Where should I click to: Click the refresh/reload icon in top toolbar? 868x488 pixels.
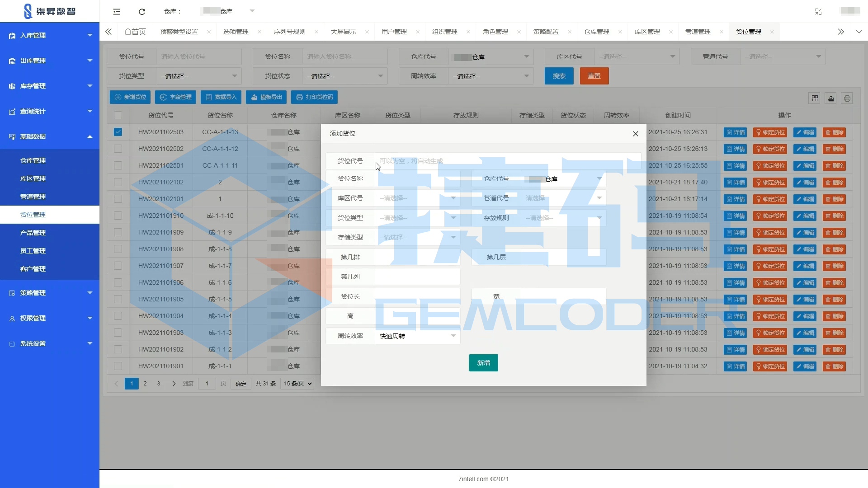point(142,11)
